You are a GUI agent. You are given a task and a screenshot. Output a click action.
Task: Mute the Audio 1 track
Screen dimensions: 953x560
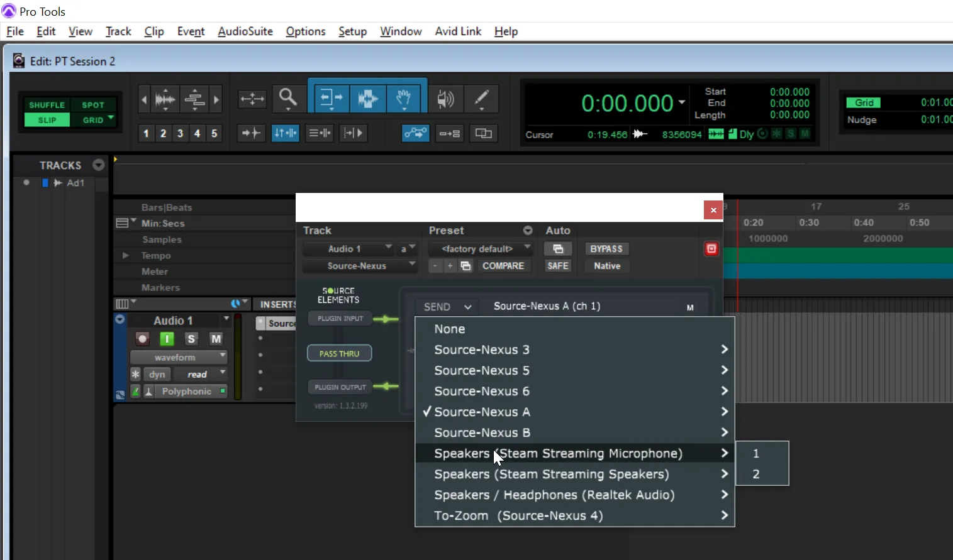216,339
